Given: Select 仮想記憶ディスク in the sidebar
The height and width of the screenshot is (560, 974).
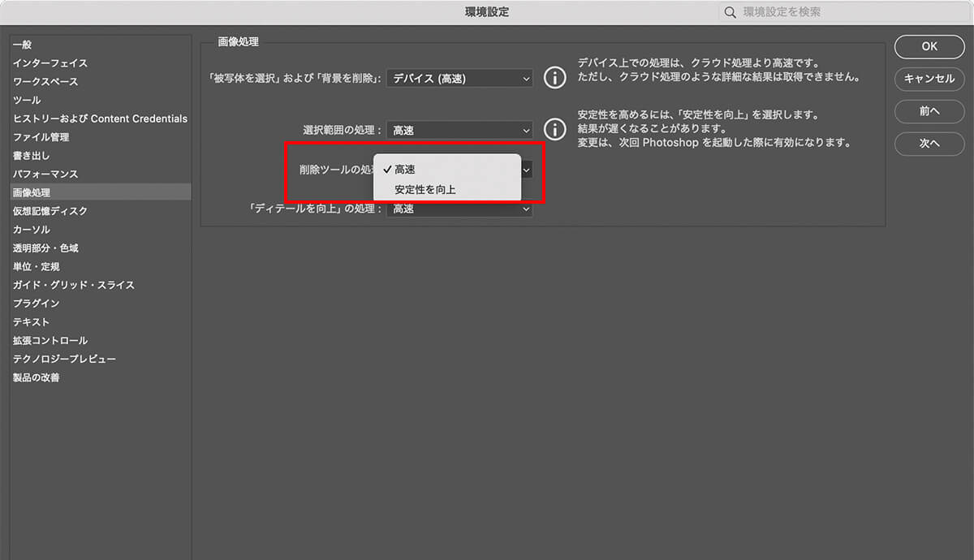Looking at the screenshot, I should (x=101, y=211).
